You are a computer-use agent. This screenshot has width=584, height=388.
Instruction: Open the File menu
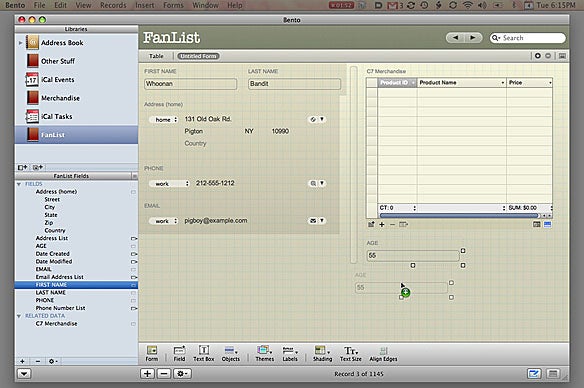[x=39, y=5]
